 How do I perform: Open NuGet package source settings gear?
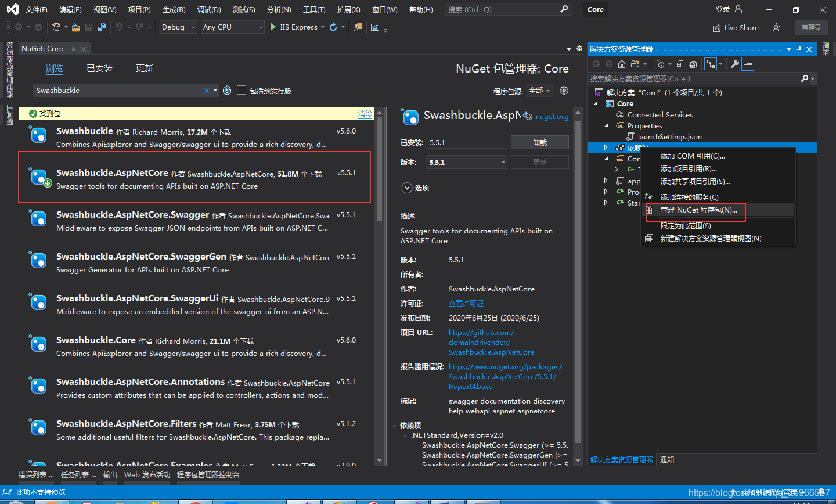tap(564, 90)
